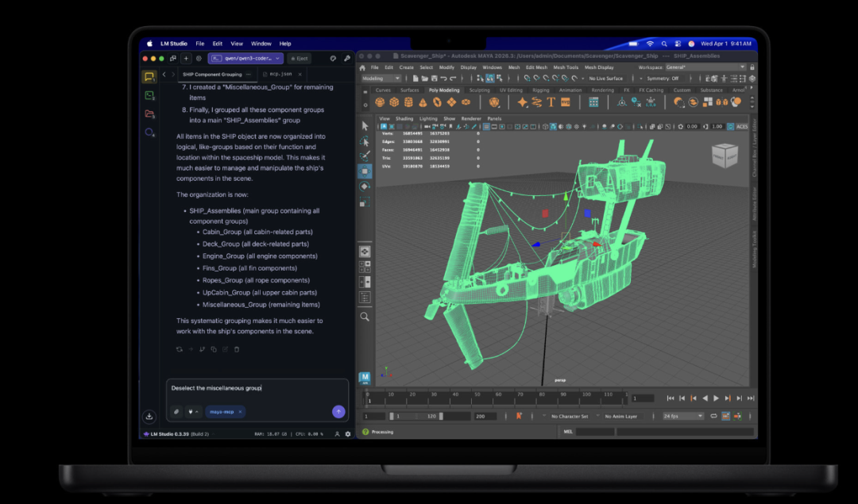Click the polygon Type text shelf icon
Screen dimensions: 858x504
(x=551, y=102)
